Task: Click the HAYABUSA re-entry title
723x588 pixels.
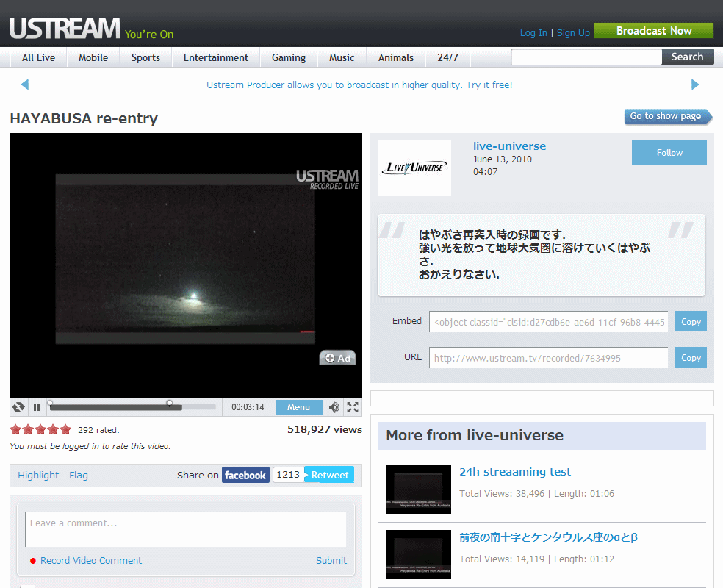Action: point(84,118)
